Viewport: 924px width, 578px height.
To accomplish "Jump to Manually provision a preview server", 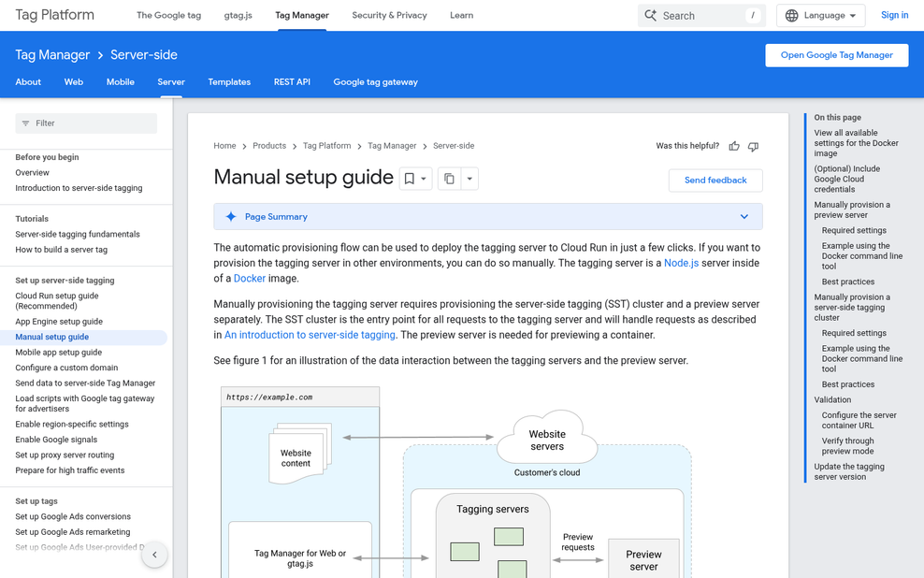I will pyautogui.click(x=852, y=210).
